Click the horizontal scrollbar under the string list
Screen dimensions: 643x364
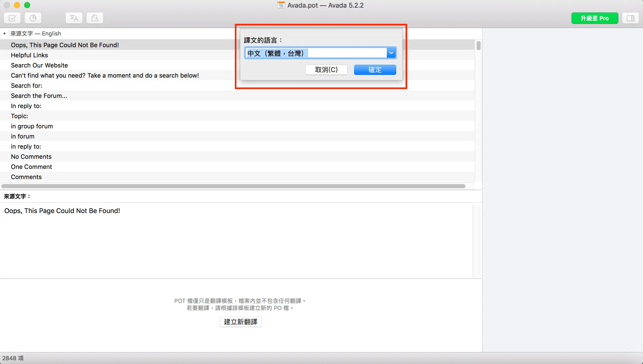233,186
